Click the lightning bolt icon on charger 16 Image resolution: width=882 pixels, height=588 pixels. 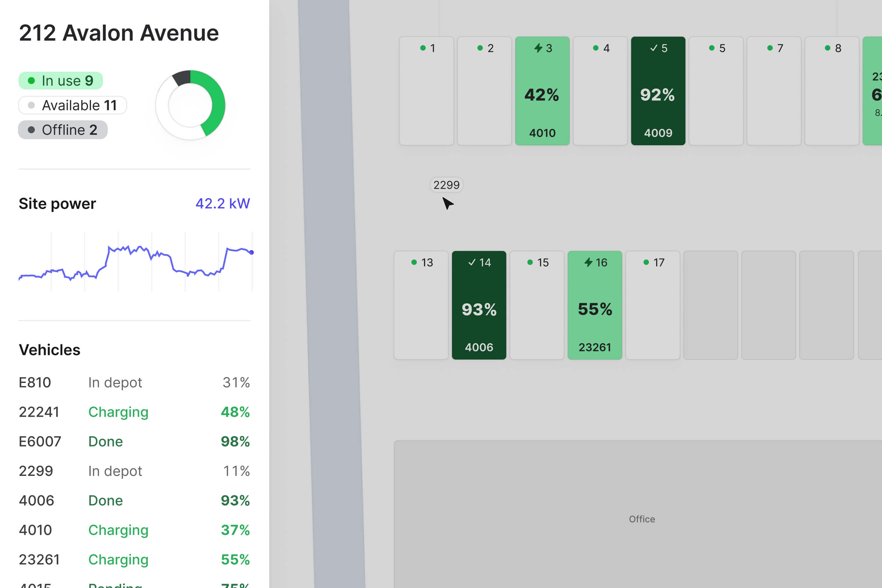[588, 262]
